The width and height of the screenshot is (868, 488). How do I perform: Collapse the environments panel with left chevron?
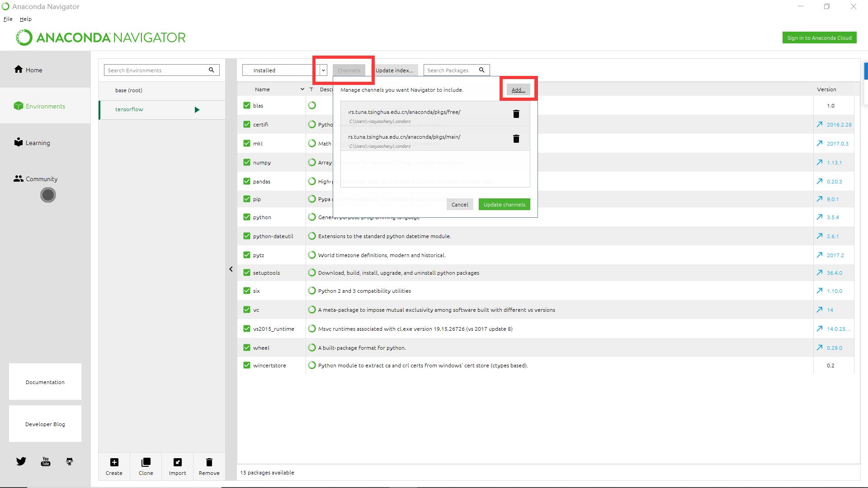click(x=231, y=269)
